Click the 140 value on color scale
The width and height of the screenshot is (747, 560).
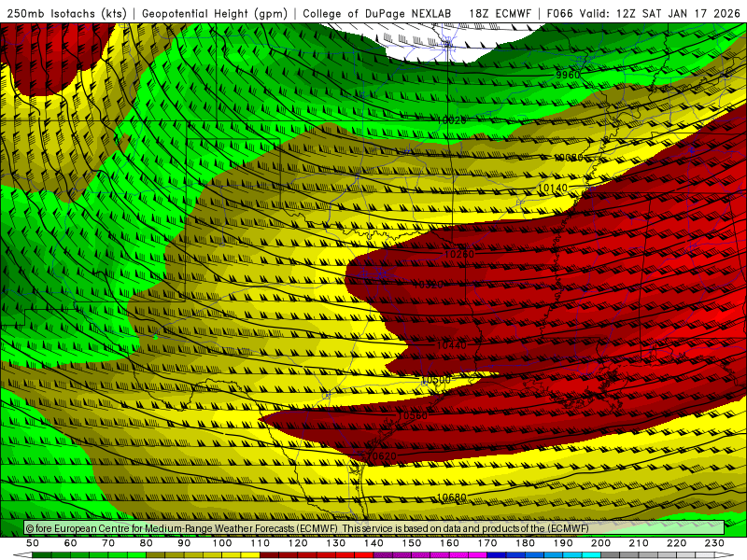point(373,543)
